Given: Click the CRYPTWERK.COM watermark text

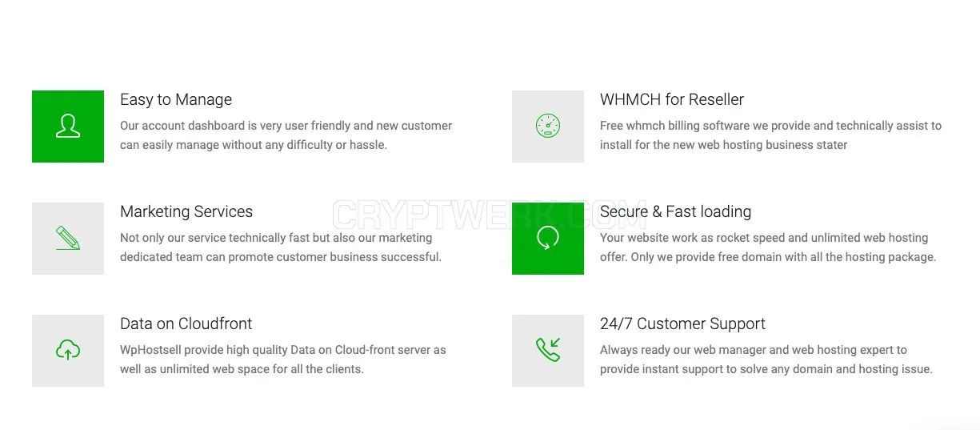Looking at the screenshot, I should click(490, 215).
